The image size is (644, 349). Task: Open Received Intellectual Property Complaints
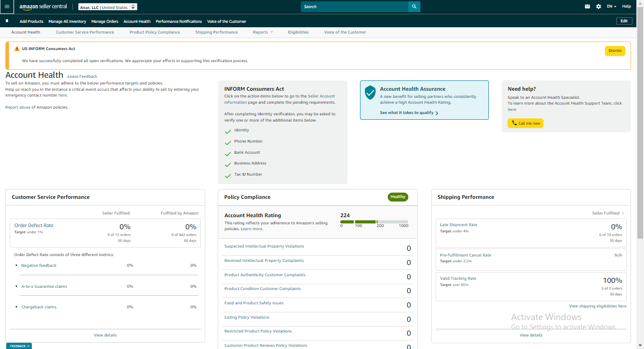click(264, 261)
